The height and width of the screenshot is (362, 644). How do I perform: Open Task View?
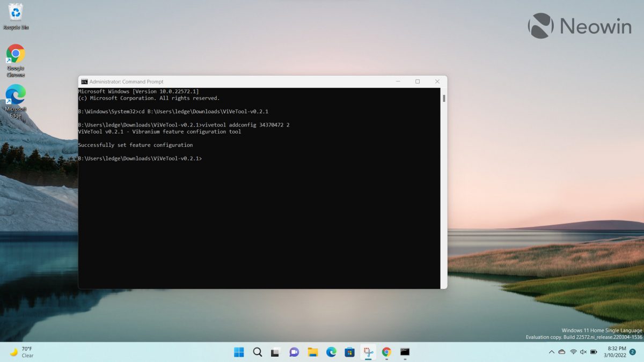click(275, 352)
